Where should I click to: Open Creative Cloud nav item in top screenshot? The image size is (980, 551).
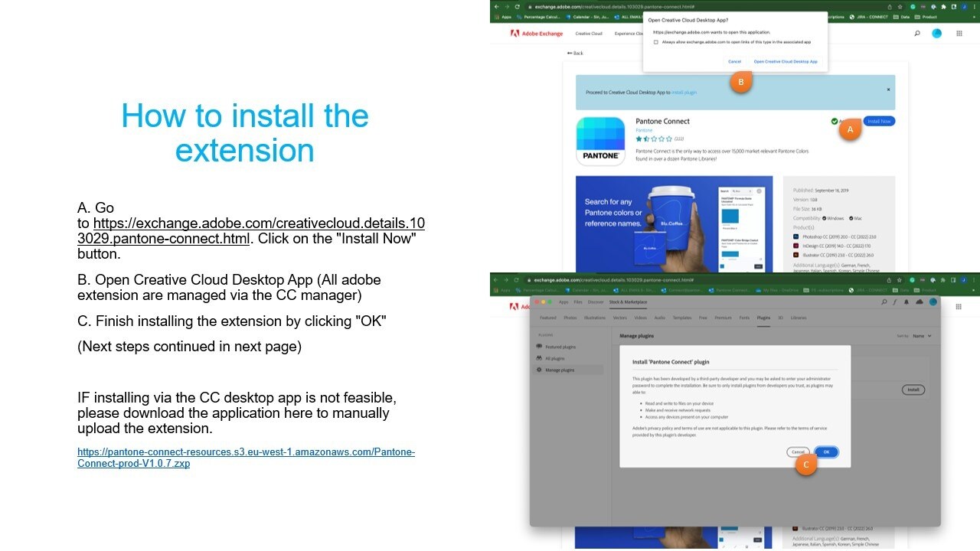(589, 34)
